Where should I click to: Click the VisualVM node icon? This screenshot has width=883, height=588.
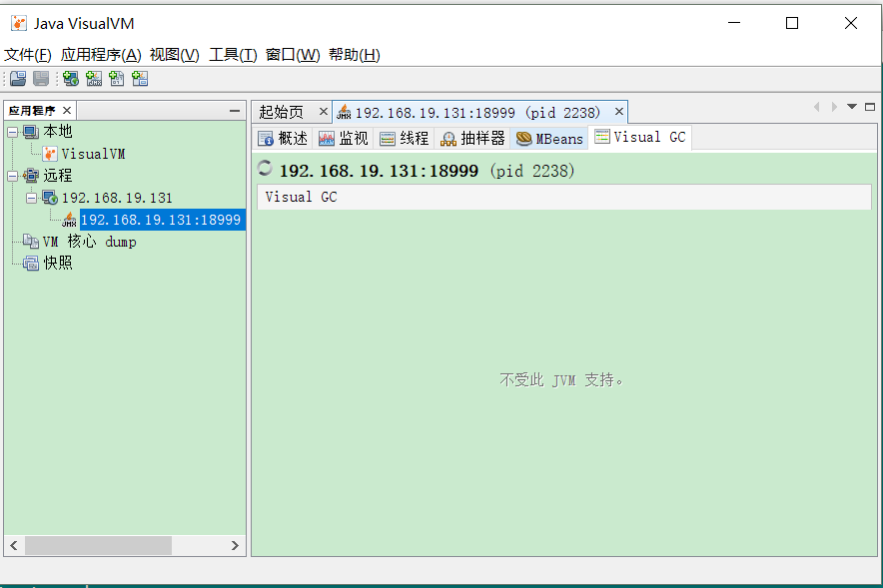pos(50,154)
